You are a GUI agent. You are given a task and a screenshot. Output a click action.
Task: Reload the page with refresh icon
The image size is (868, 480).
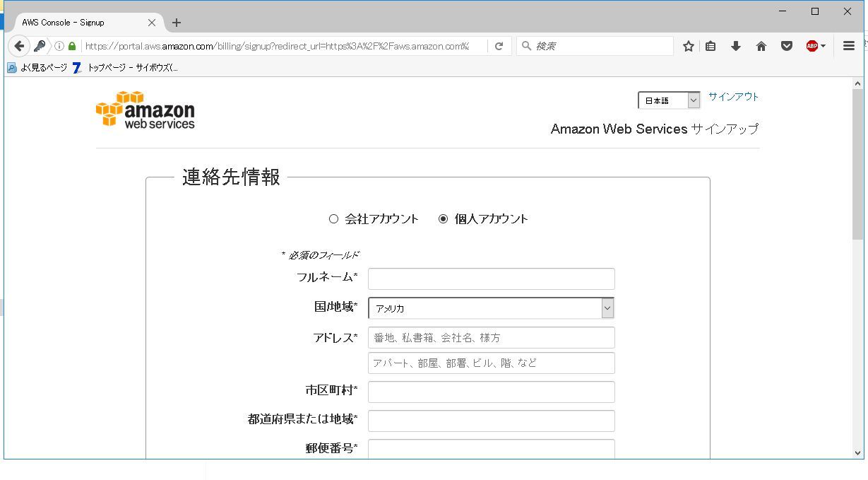[x=499, y=46]
